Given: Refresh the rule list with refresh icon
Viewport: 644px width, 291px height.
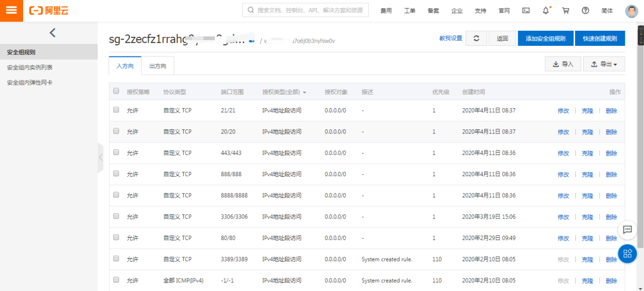Looking at the screenshot, I should pos(476,38).
